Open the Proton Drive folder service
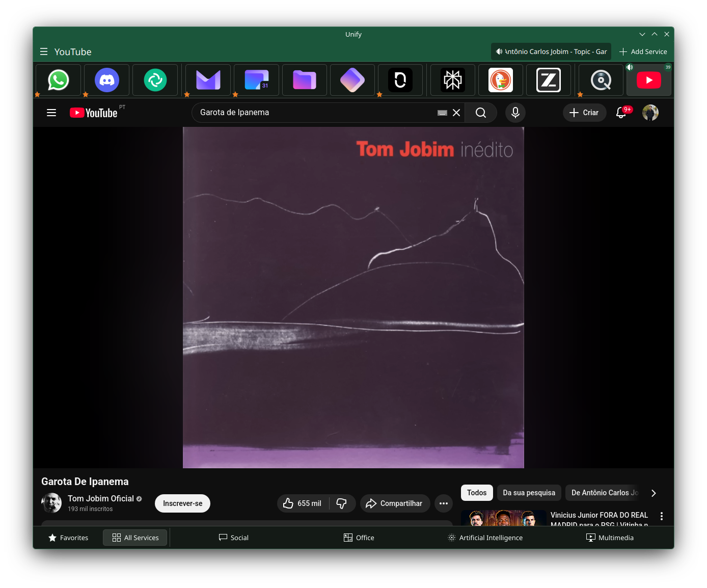Viewport: 707px width, 588px height. tap(305, 80)
